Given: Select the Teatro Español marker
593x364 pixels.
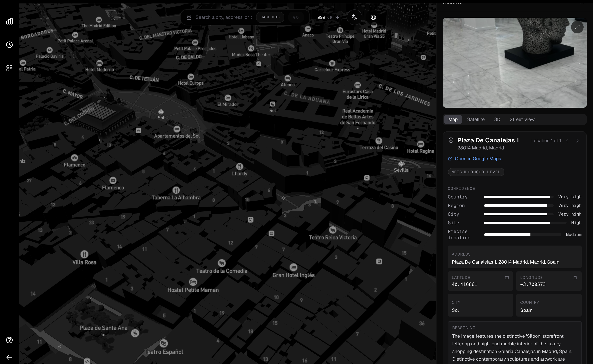Looking at the screenshot, I should (164, 344).
